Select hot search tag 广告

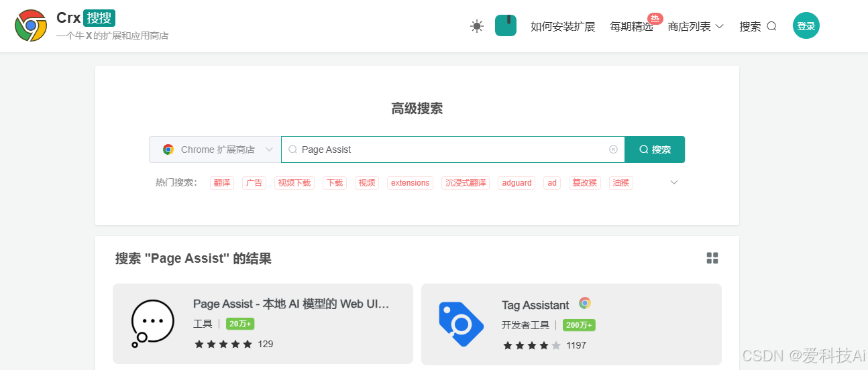tap(254, 183)
